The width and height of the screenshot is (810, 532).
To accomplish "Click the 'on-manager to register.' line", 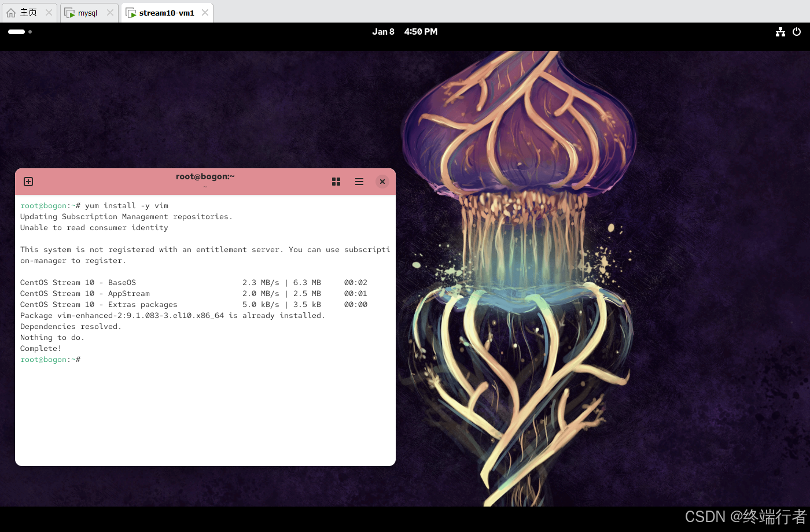I will point(73,261).
